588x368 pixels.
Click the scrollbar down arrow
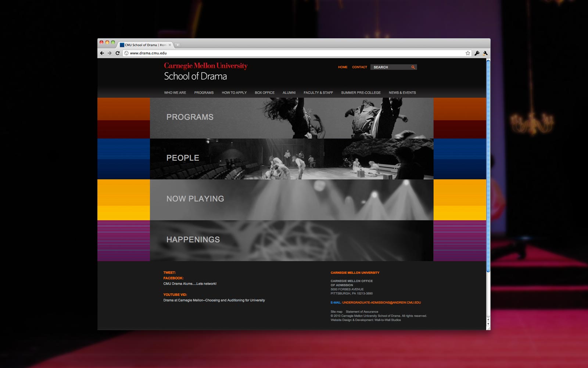coord(488,324)
